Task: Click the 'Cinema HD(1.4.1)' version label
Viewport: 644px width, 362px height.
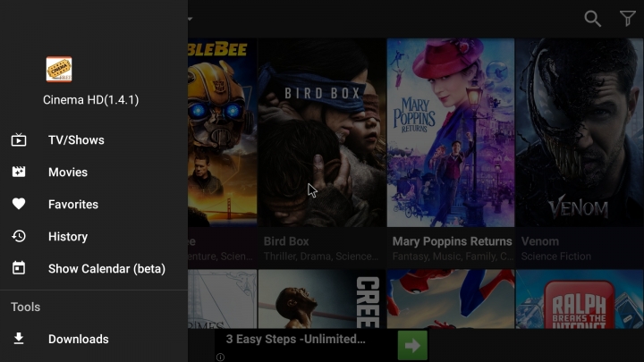Action: coord(90,100)
